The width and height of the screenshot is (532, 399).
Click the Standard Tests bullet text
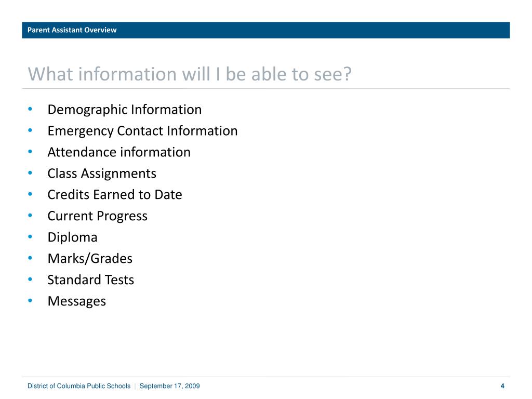click(90, 280)
